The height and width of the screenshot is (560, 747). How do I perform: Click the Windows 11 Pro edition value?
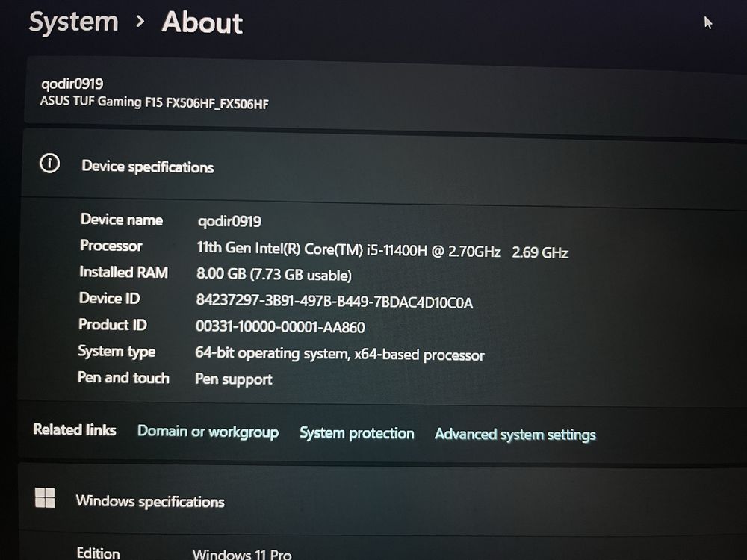click(242, 554)
